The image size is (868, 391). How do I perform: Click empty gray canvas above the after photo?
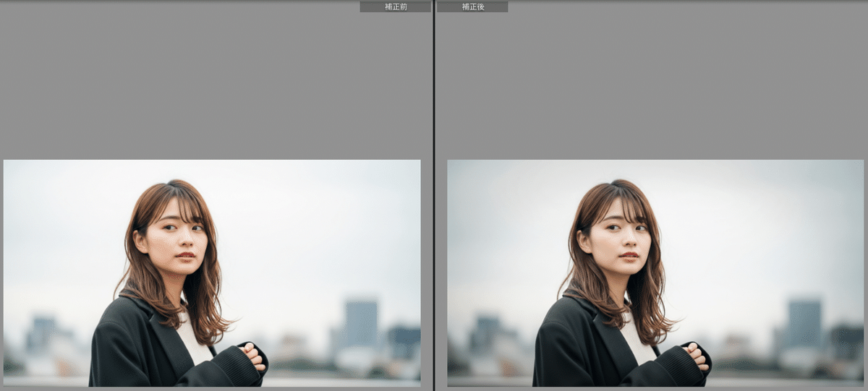pos(651,80)
